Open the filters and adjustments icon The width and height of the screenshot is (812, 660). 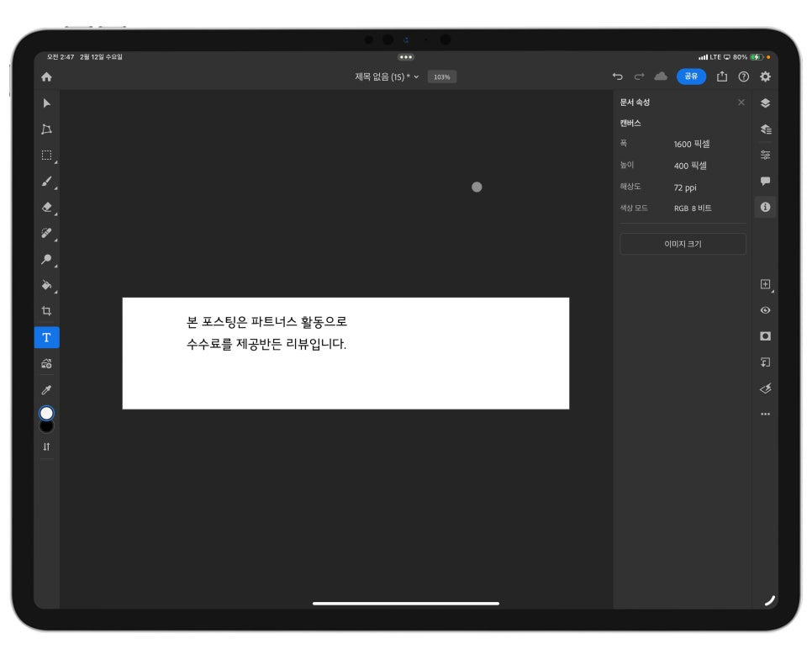point(766,388)
